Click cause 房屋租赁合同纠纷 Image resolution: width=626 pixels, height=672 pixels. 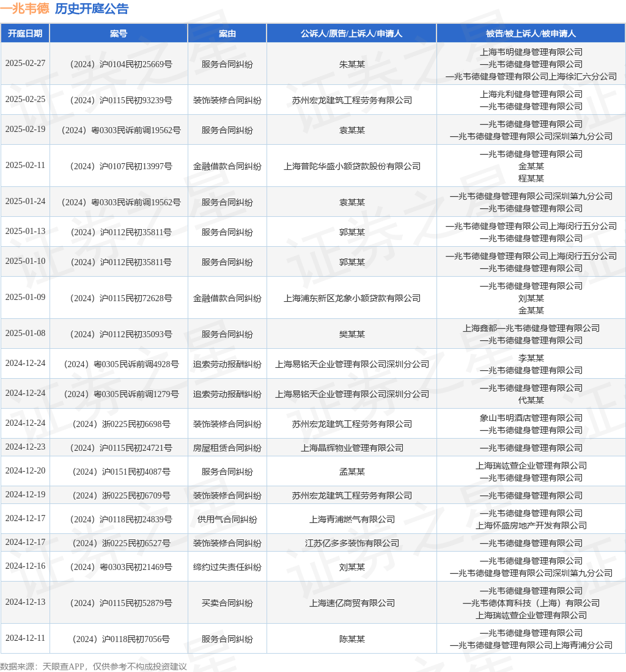[x=227, y=448]
